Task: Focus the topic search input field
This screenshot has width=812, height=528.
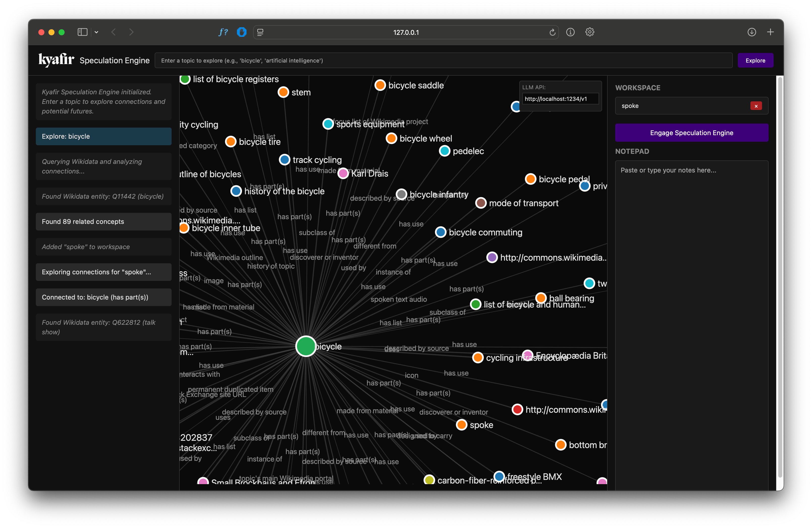Action: (443, 60)
